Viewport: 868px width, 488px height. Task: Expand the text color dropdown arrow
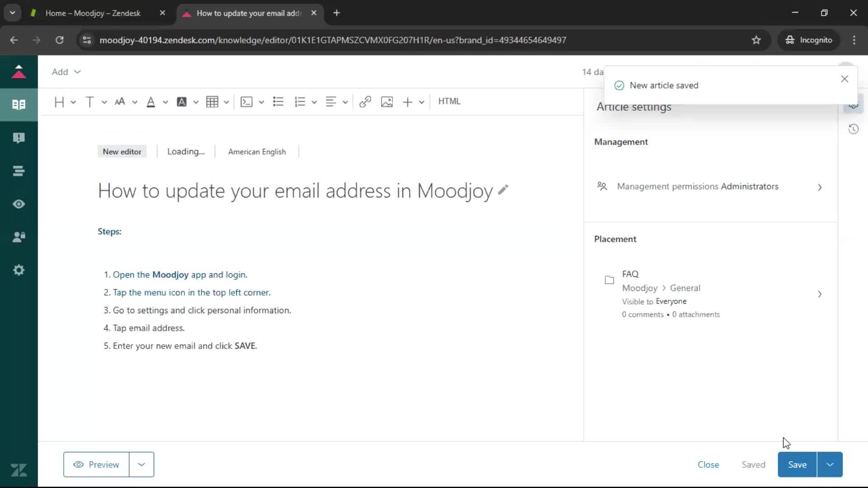pos(165,102)
